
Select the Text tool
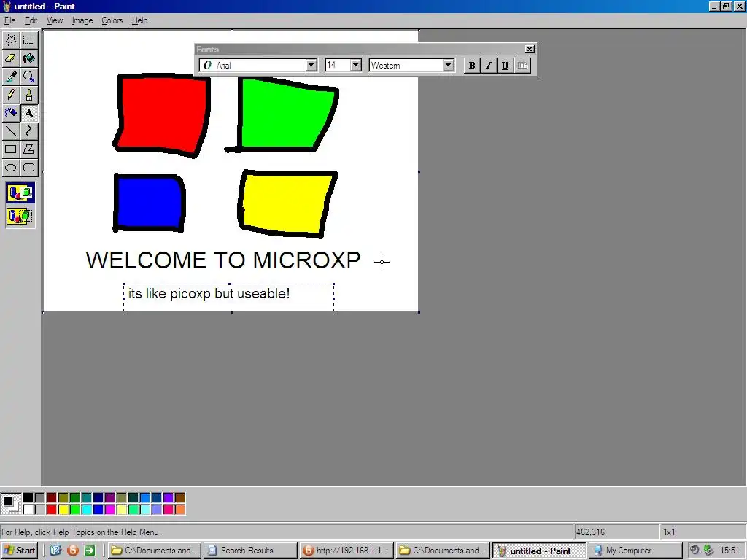[29, 113]
